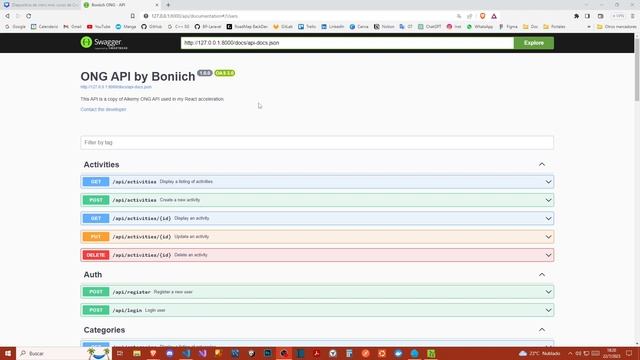
Task: Click the browser back arrow
Action: 7,16
